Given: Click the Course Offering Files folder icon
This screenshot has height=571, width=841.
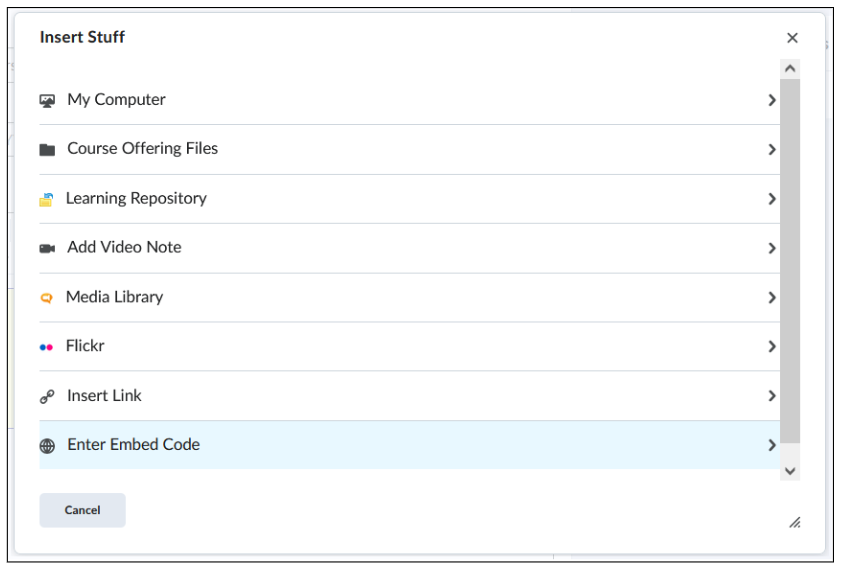Looking at the screenshot, I should point(47,150).
